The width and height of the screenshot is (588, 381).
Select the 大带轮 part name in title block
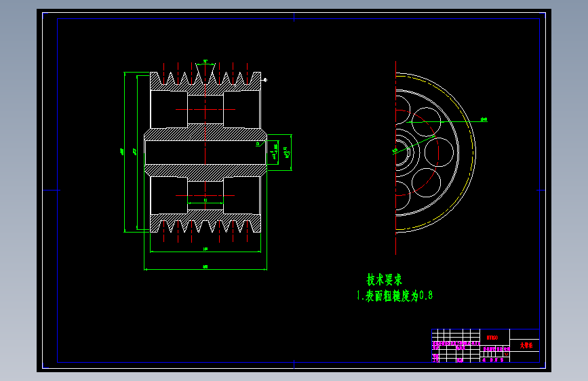tap(526, 345)
